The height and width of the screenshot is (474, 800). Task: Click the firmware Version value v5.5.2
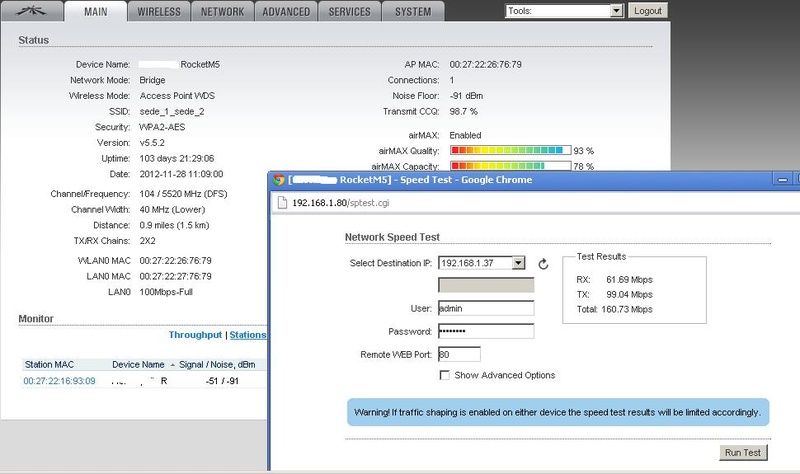tap(152, 142)
